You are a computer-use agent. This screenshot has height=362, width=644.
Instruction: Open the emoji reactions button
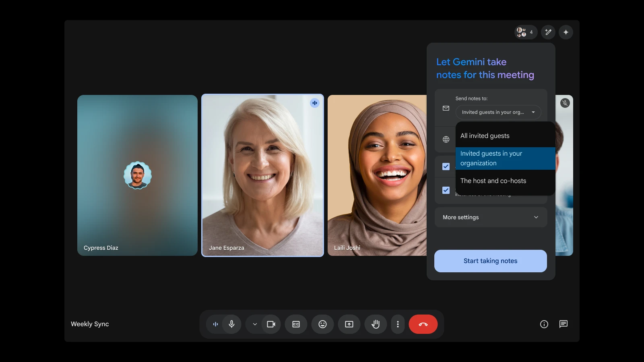[x=322, y=324]
